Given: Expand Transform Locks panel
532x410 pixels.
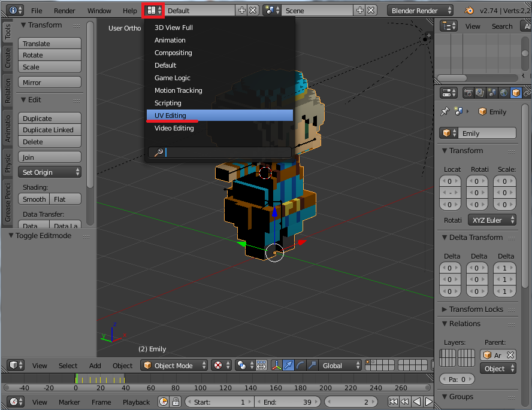Looking at the screenshot, I should click(445, 309).
